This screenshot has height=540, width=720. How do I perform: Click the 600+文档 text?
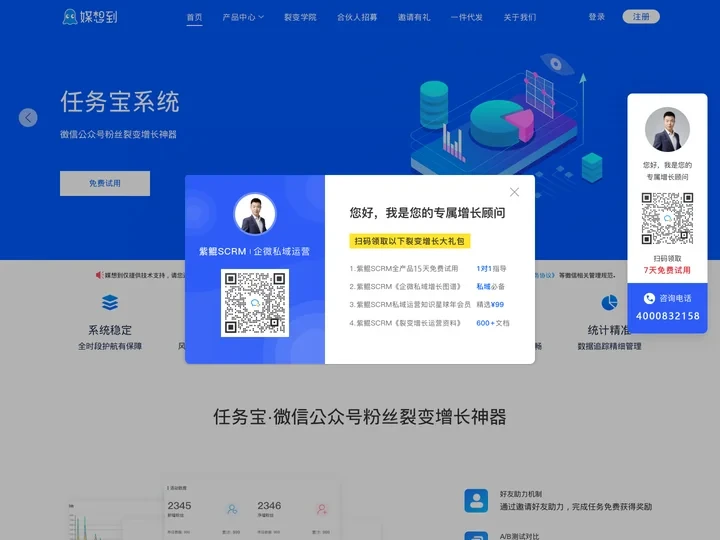(493, 323)
